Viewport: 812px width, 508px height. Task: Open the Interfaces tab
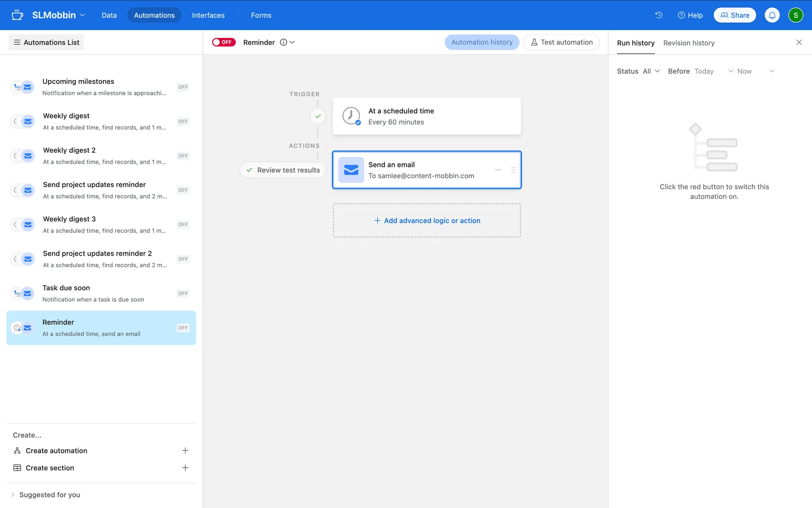click(x=208, y=15)
